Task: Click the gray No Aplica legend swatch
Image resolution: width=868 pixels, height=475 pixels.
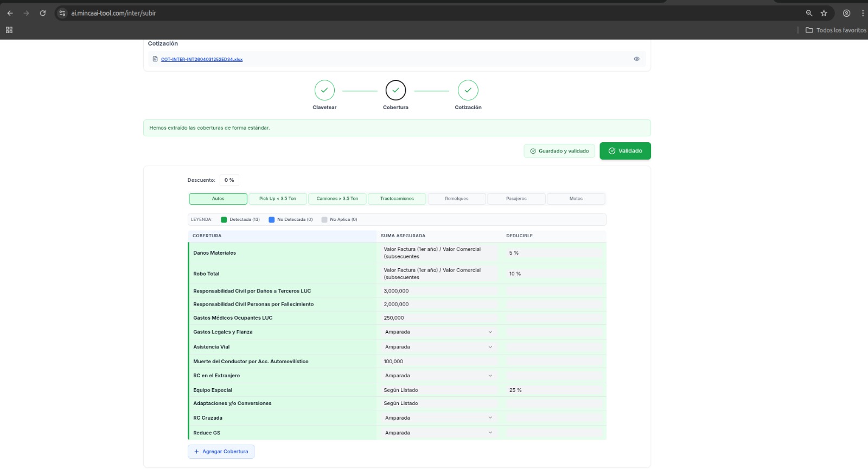Action: pyautogui.click(x=324, y=220)
